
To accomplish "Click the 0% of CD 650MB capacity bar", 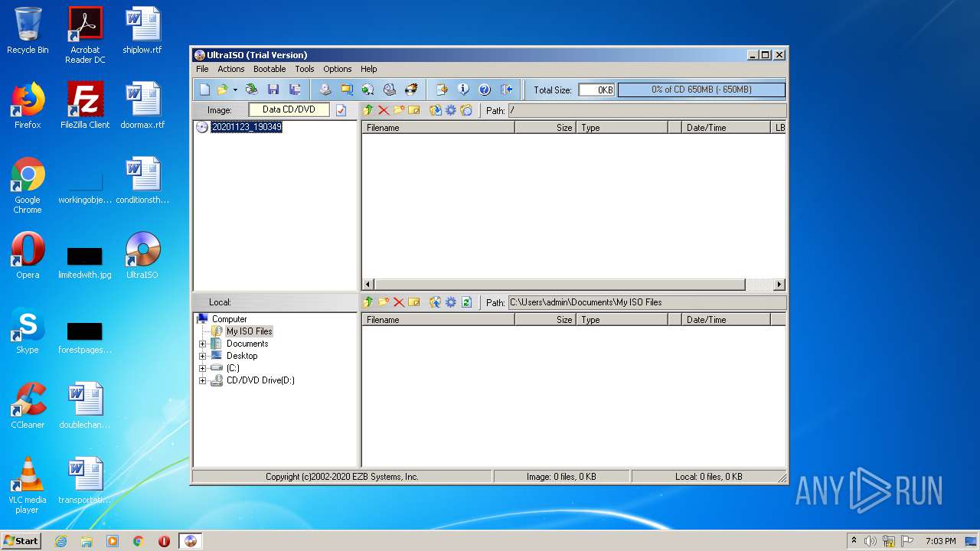I will click(x=701, y=90).
